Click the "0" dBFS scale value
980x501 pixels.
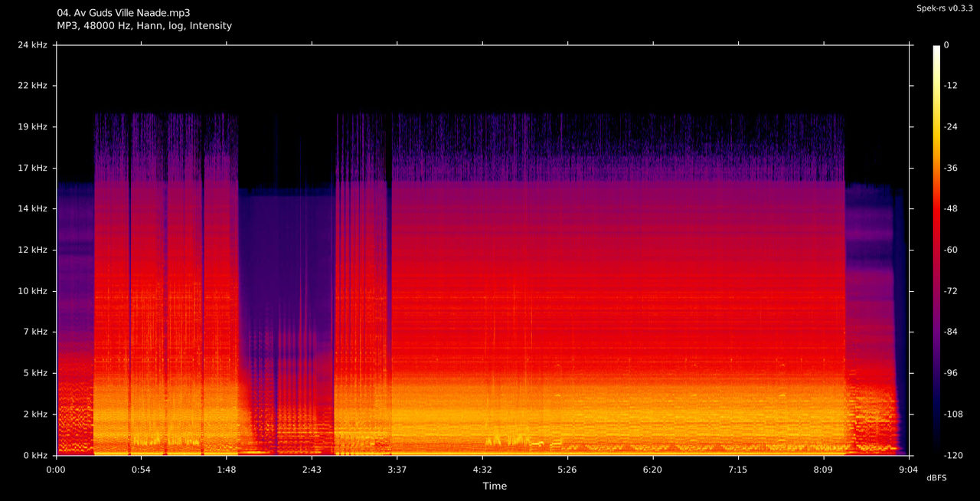pos(946,45)
